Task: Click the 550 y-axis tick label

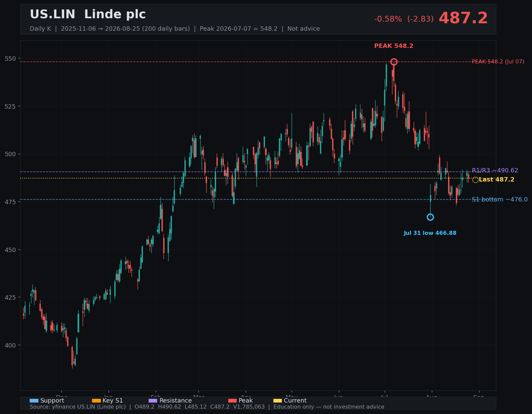Action: [x=10, y=59]
